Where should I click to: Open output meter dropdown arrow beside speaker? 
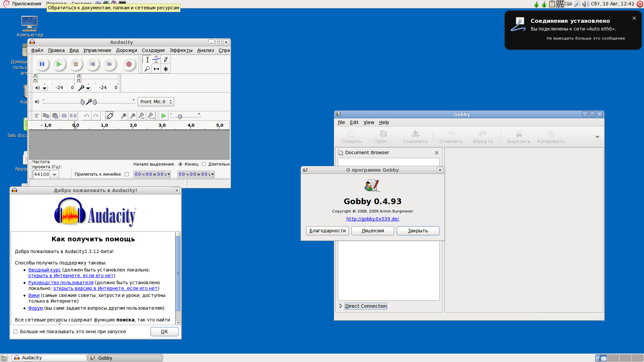45,88
